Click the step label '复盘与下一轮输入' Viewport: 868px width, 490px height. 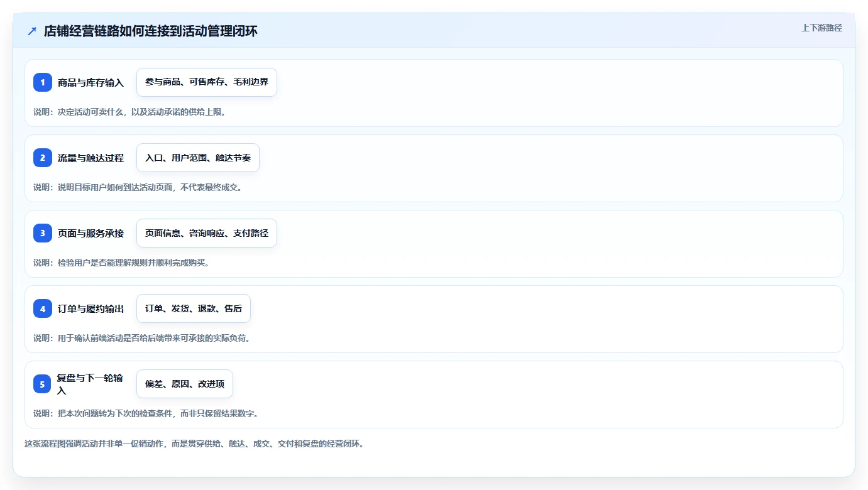91,384
